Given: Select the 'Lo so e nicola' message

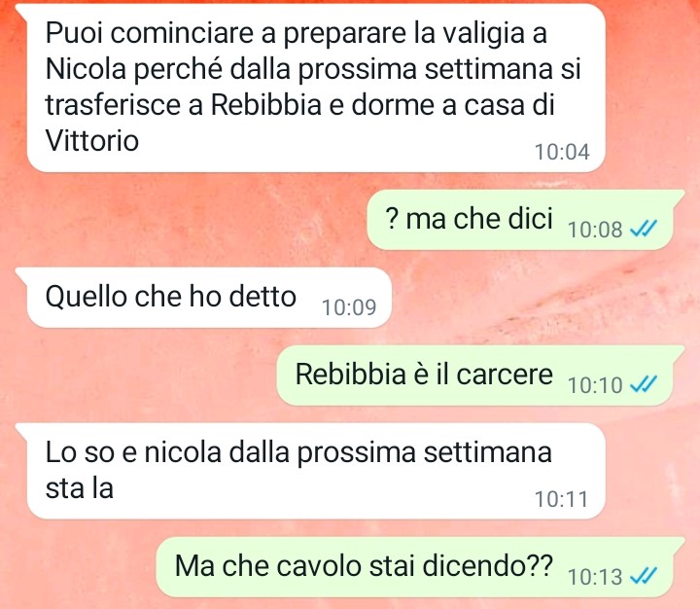Looking at the screenshot, I should [316, 471].
